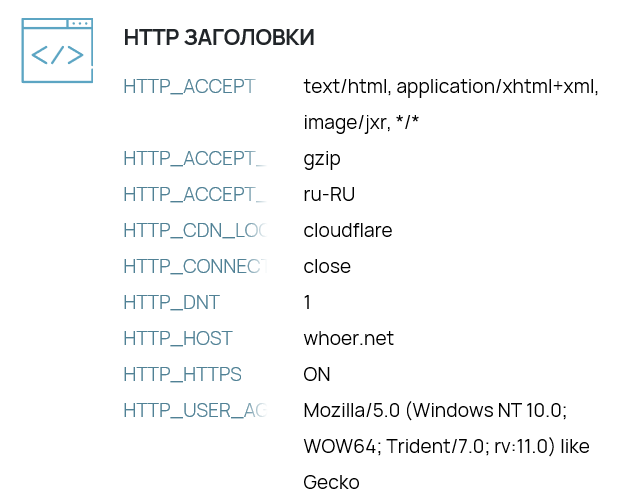This screenshot has height=501, width=640.
Task: Click the HTTP_CONNECT header label
Action: tap(194, 266)
